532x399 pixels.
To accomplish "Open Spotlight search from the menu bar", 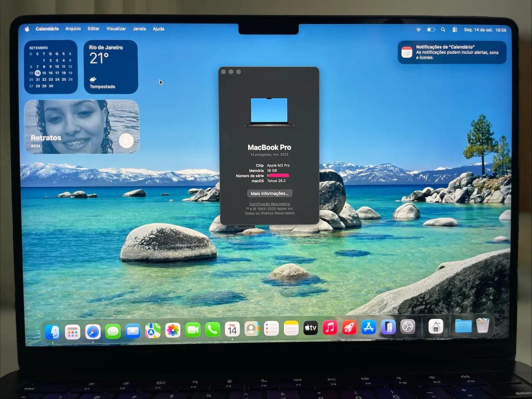I will [x=443, y=30].
